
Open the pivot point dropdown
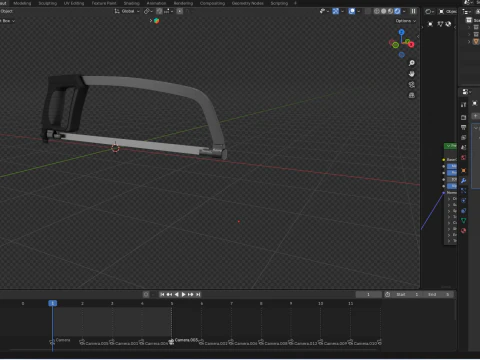pos(148,11)
